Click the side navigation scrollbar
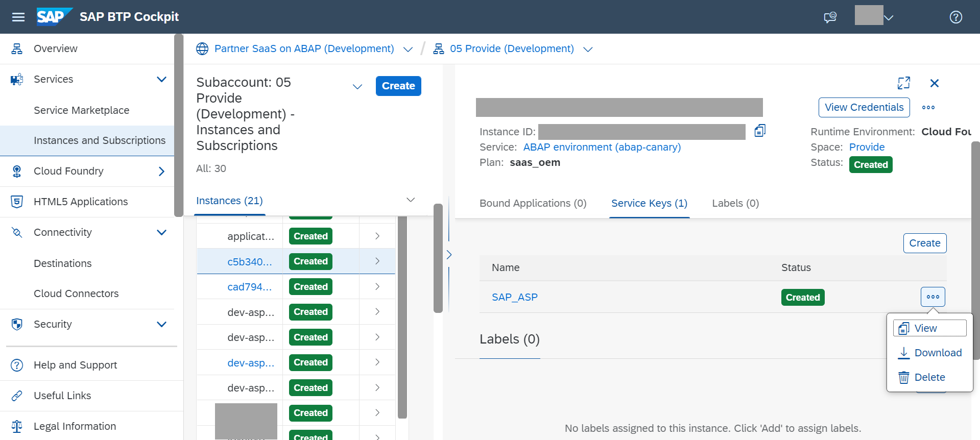The height and width of the screenshot is (440, 980). click(x=179, y=125)
